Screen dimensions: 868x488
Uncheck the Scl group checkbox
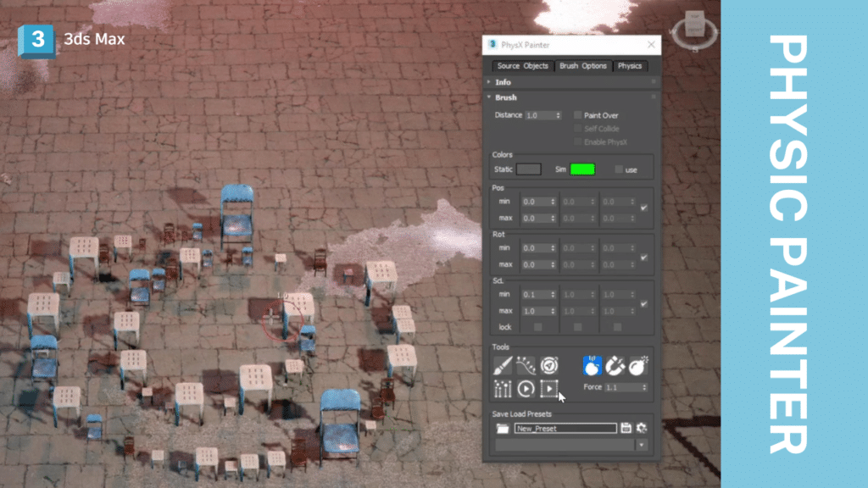[644, 304]
